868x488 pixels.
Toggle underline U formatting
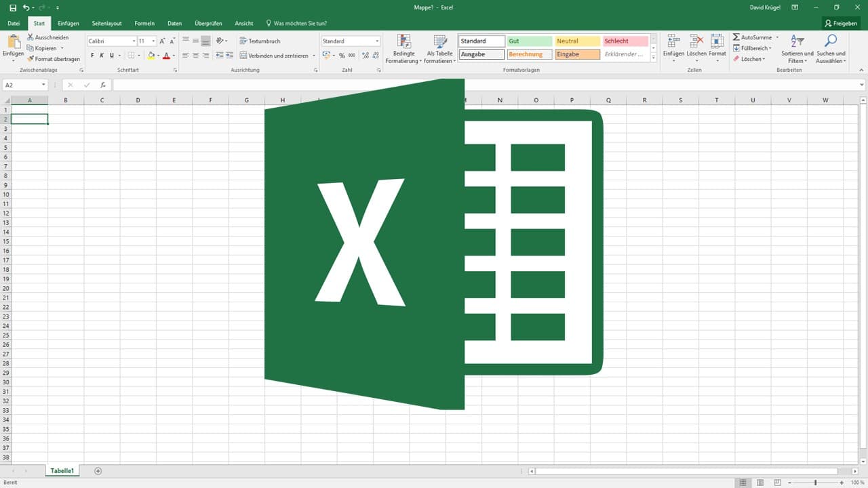112,56
